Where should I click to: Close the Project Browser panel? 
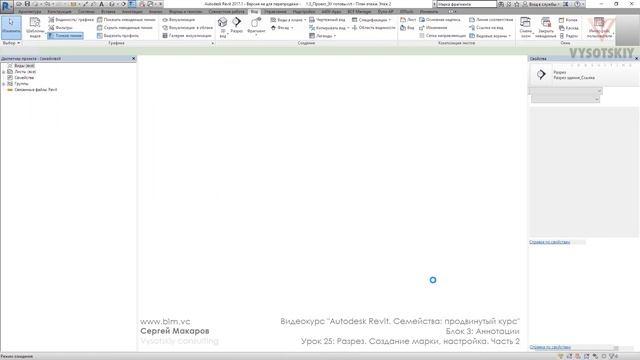tap(133, 59)
